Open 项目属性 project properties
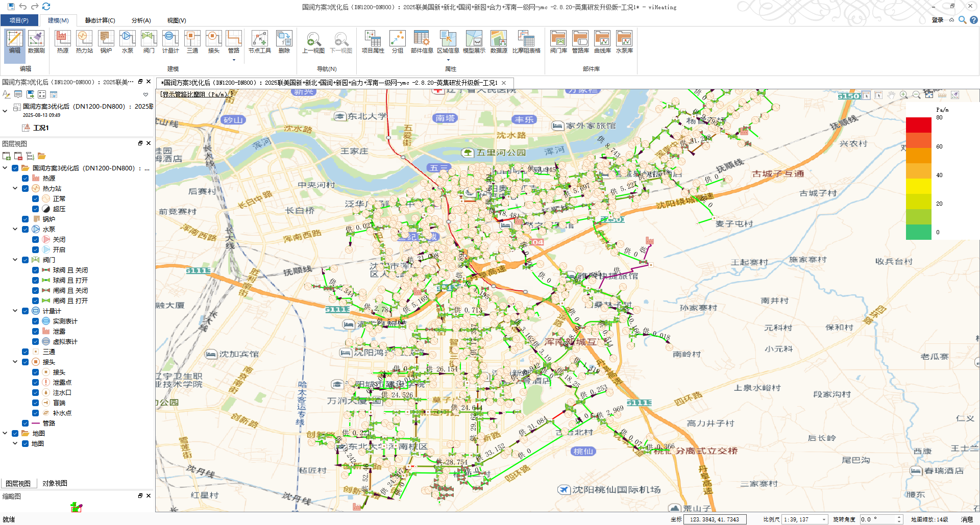 (373, 42)
